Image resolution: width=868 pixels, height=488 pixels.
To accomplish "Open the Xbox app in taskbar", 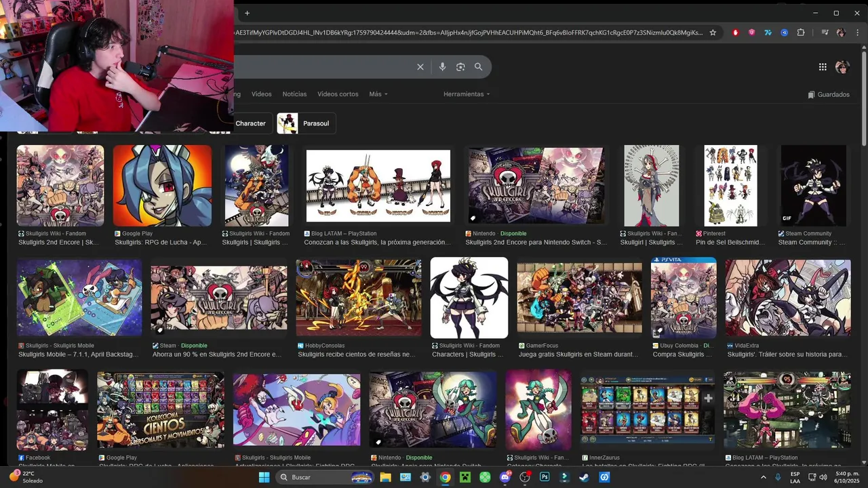I will pos(485,477).
